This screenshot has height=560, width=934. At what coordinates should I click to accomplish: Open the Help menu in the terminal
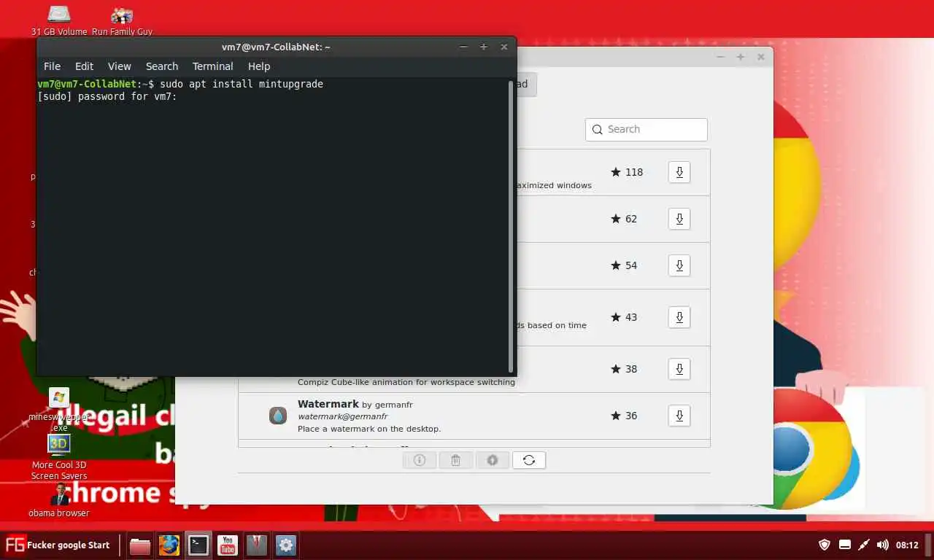tap(259, 66)
